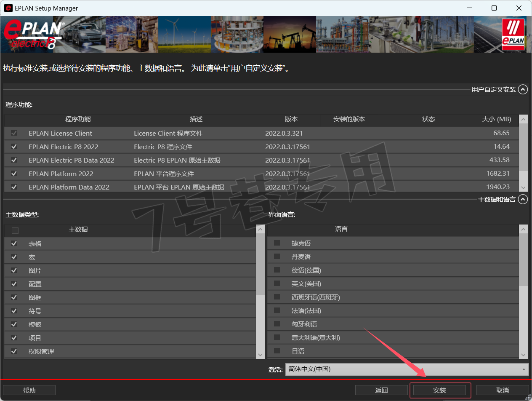Click the version cell '2022.0.3.321'
The height and width of the screenshot is (401, 532).
click(284, 133)
